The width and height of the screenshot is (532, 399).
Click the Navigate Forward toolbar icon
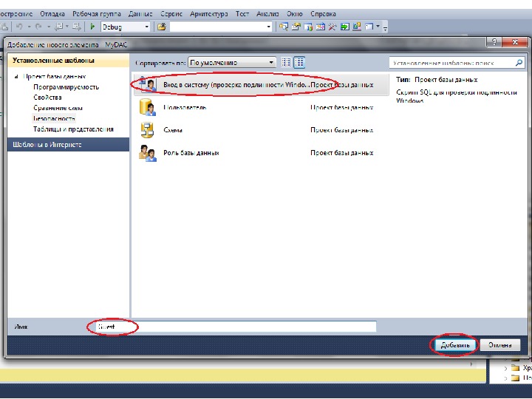click(77, 26)
